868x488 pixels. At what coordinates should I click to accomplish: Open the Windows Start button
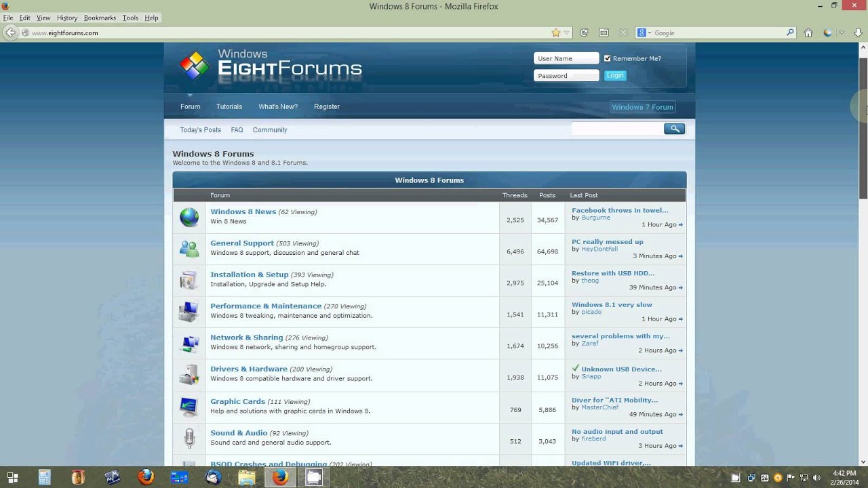(12, 477)
